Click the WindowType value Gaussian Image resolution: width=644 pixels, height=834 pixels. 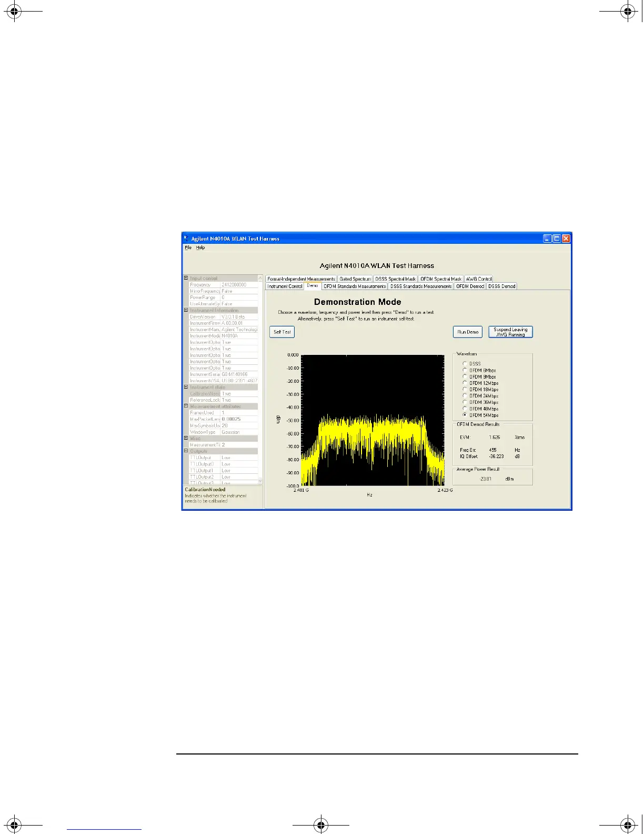tap(239, 432)
